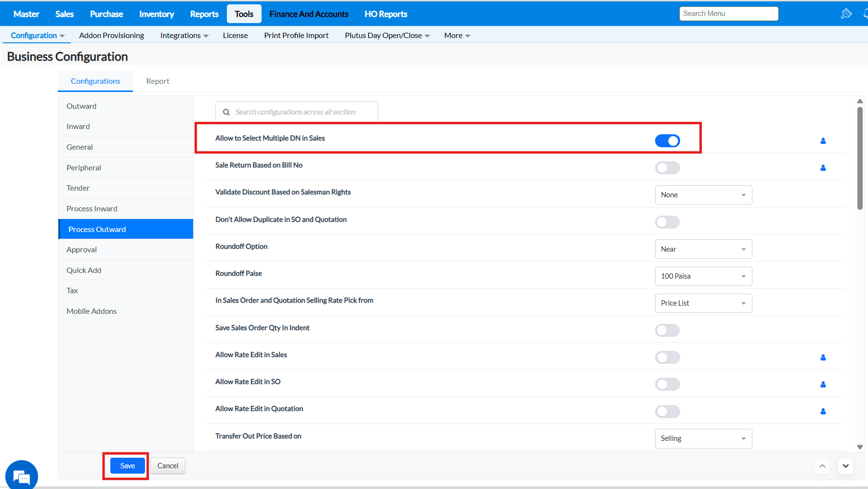The width and height of the screenshot is (868, 489).
Task: Toggle Don't Allow Duplicate in SO and Quotation
Action: tap(667, 222)
